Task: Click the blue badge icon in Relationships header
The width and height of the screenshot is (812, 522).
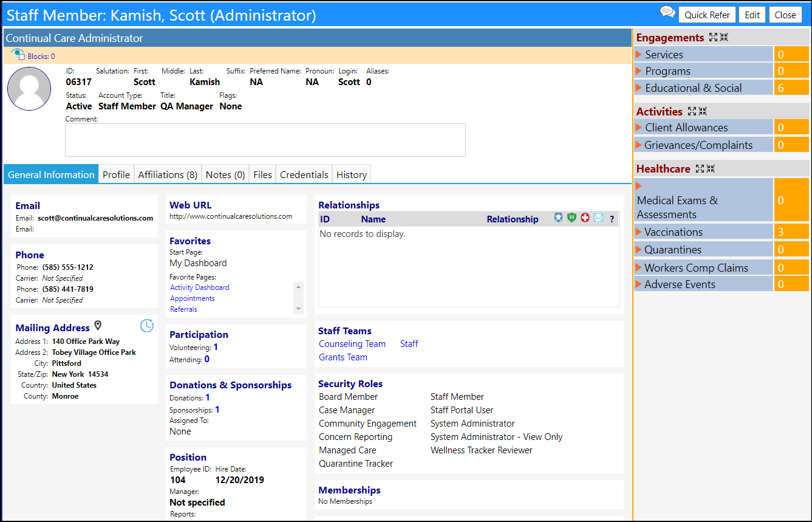Action: pyautogui.click(x=558, y=218)
